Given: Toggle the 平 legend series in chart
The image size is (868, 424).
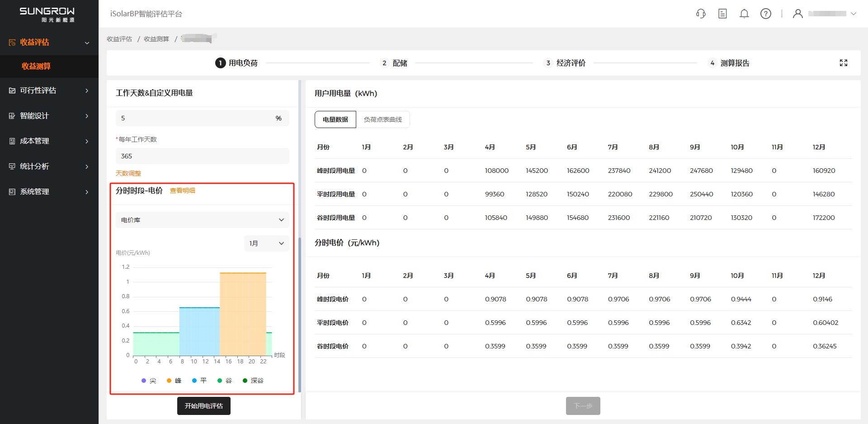Looking at the screenshot, I should (199, 381).
